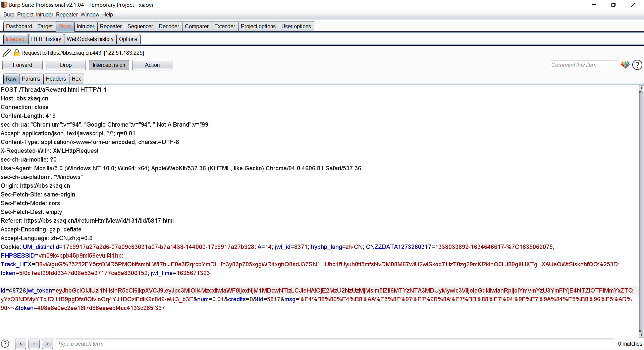Click the Accept-Language header line
This screenshot has width=644, height=350.
click(x=47, y=238)
